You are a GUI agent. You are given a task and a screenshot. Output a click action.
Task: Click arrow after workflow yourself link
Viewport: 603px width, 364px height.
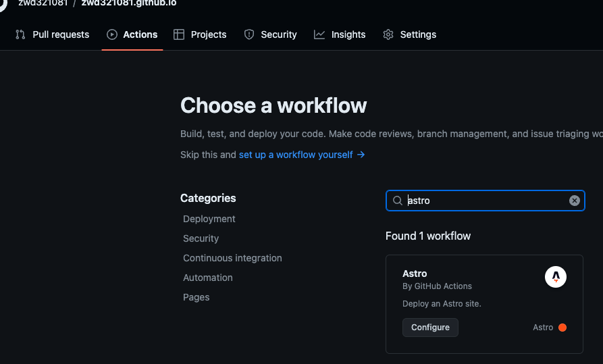pos(361,155)
